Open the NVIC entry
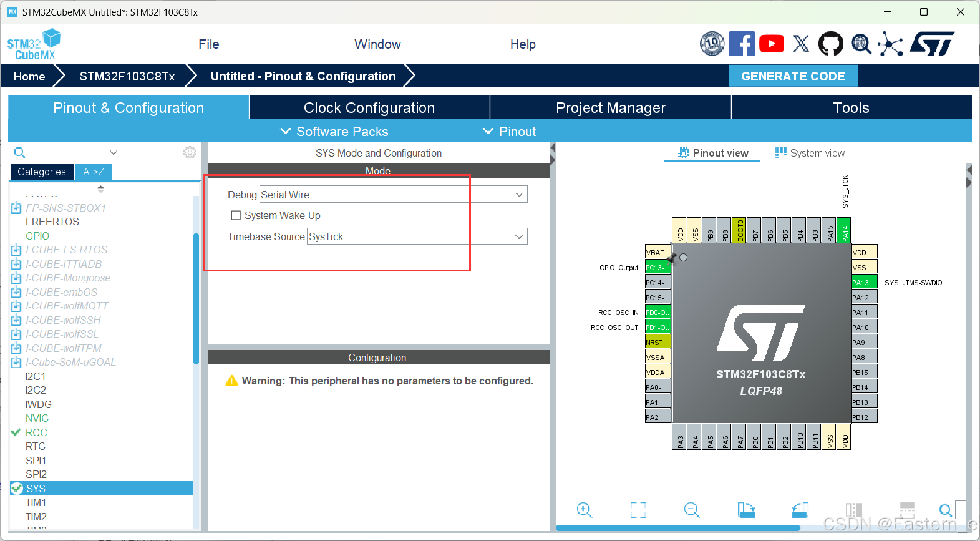 tap(37, 418)
